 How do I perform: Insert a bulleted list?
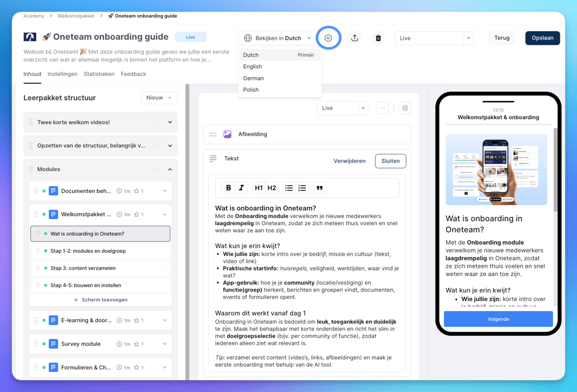(x=289, y=188)
